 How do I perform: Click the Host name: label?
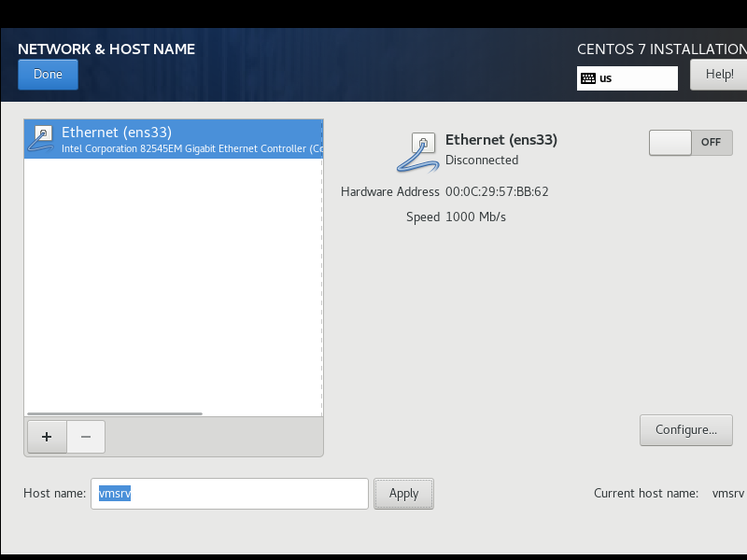click(55, 494)
